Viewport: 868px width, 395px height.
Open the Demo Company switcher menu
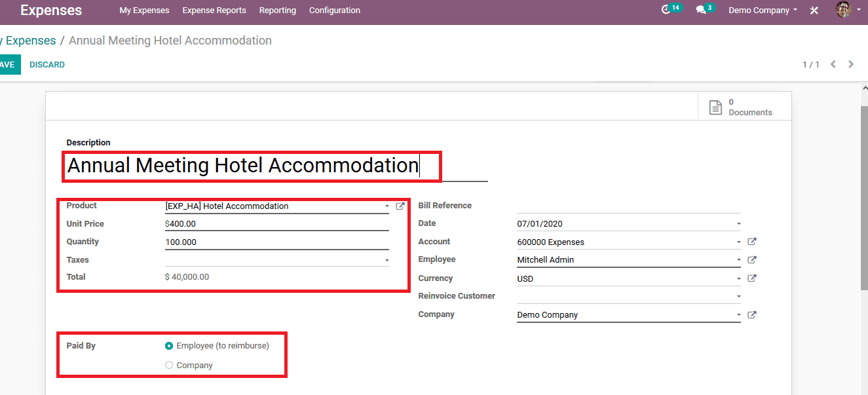(x=763, y=10)
